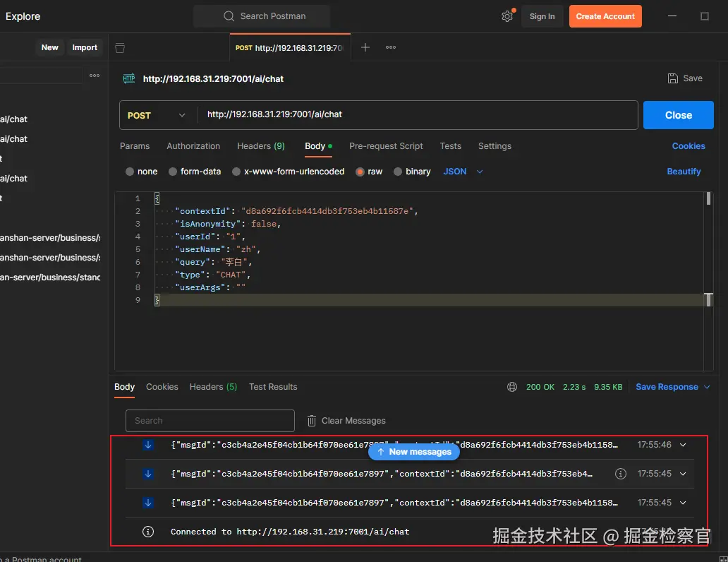Select the none body option

tap(130, 172)
